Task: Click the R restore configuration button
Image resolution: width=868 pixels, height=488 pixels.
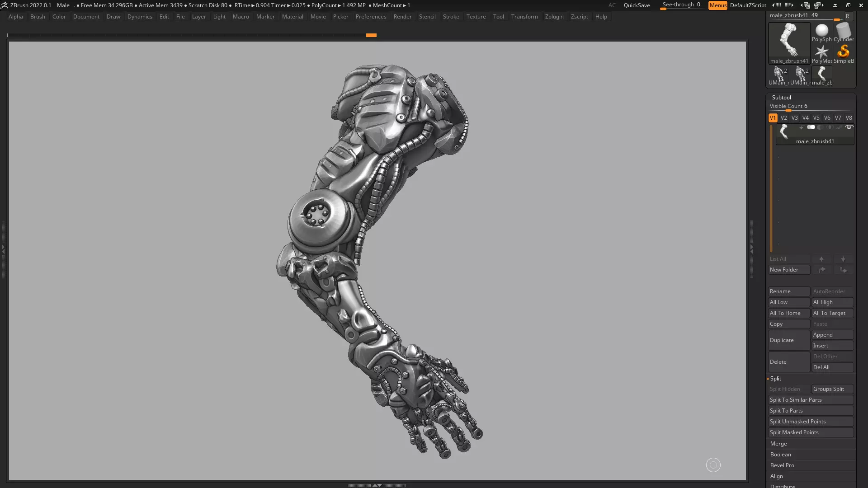Action: [847, 16]
